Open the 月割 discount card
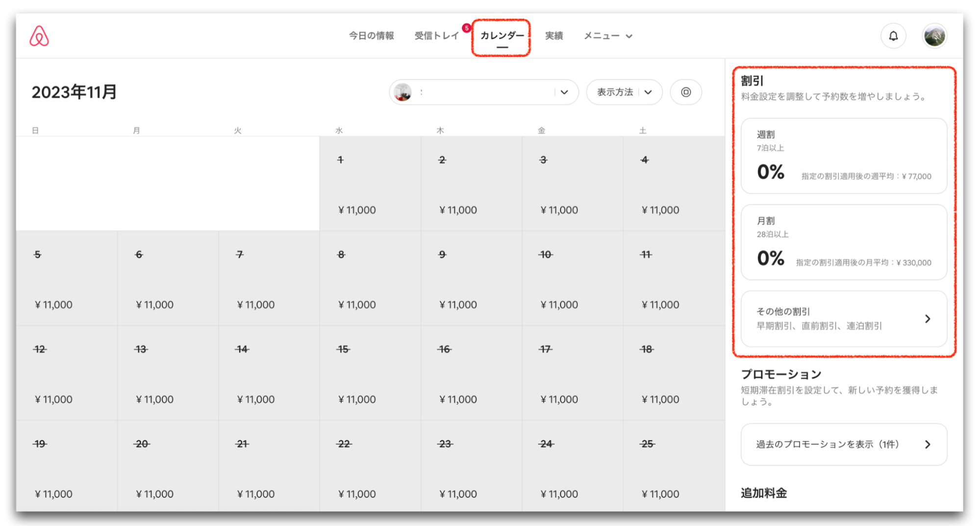This screenshot has height=526, width=980. [x=843, y=242]
